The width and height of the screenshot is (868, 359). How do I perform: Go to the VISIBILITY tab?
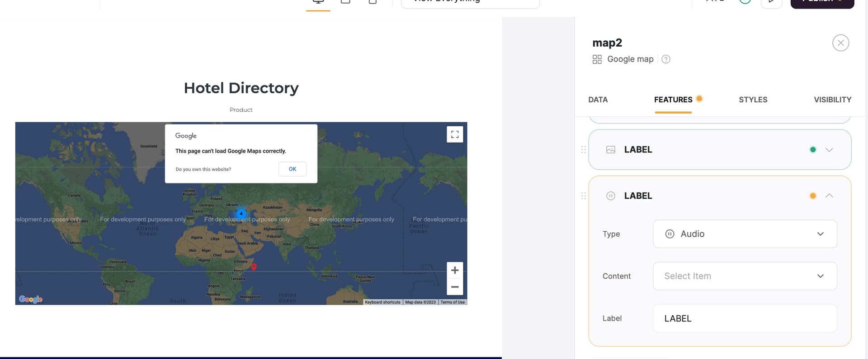click(832, 100)
